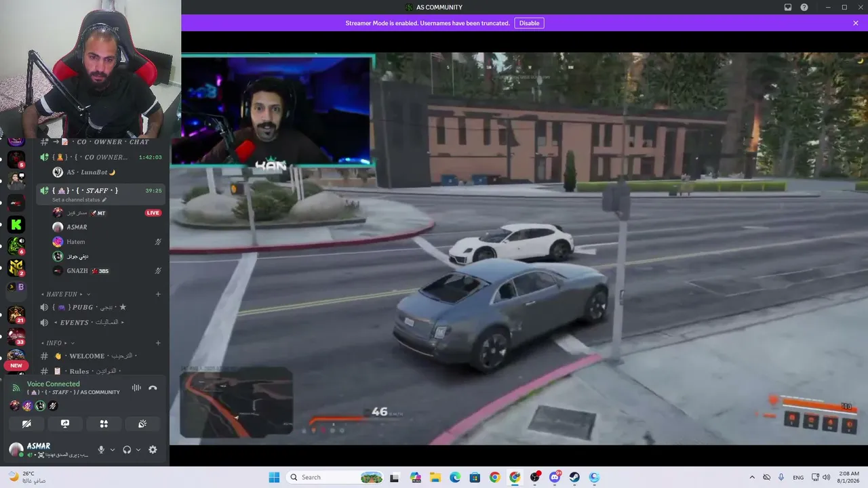
Task: Open Discord User Settings gear
Action: click(153, 449)
